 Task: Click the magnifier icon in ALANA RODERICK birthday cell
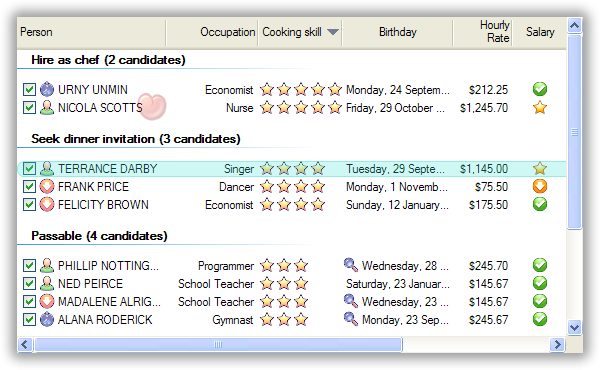pos(351,319)
